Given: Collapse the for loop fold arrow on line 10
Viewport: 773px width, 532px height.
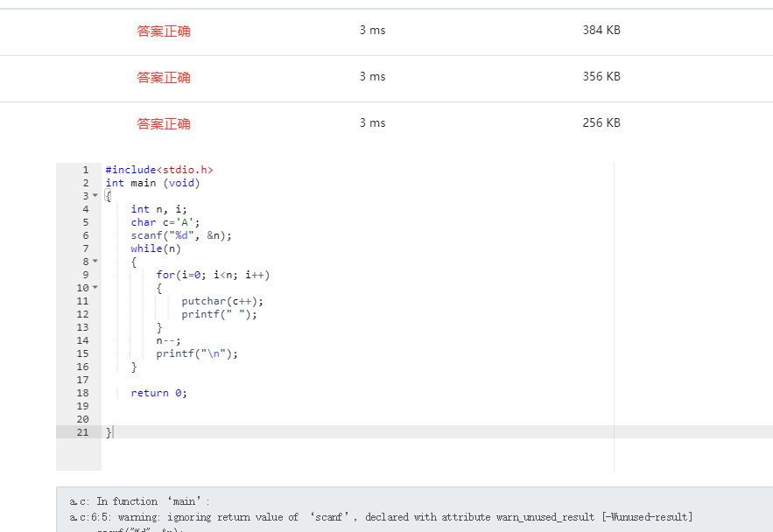Looking at the screenshot, I should tap(95, 288).
